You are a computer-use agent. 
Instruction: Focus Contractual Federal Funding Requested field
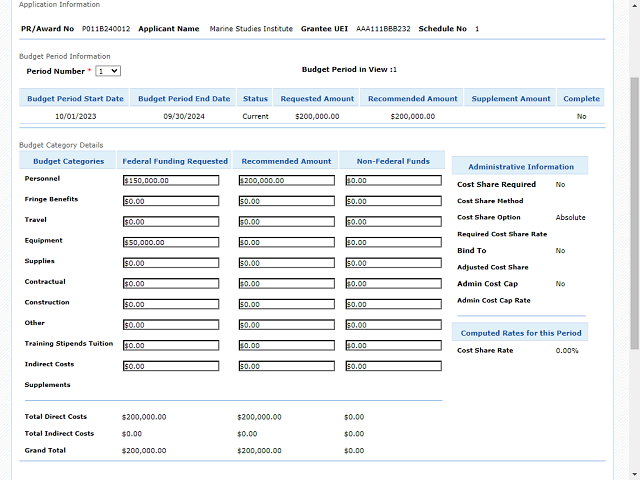tap(170, 284)
